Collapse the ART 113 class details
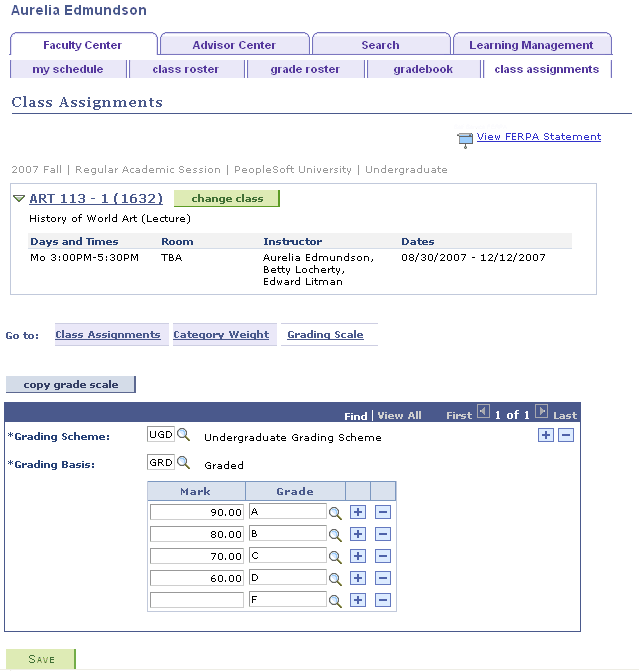This screenshot has width=639, height=671. click(19, 199)
